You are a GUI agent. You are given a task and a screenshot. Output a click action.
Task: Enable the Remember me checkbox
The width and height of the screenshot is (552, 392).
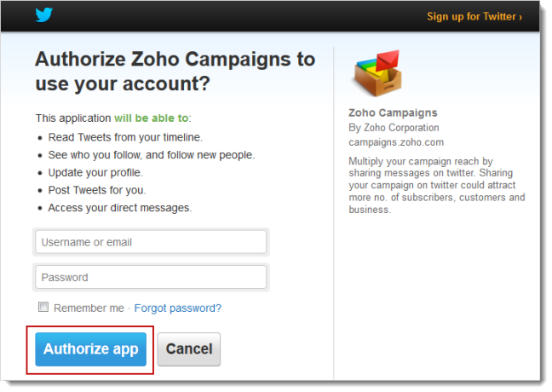coord(43,307)
